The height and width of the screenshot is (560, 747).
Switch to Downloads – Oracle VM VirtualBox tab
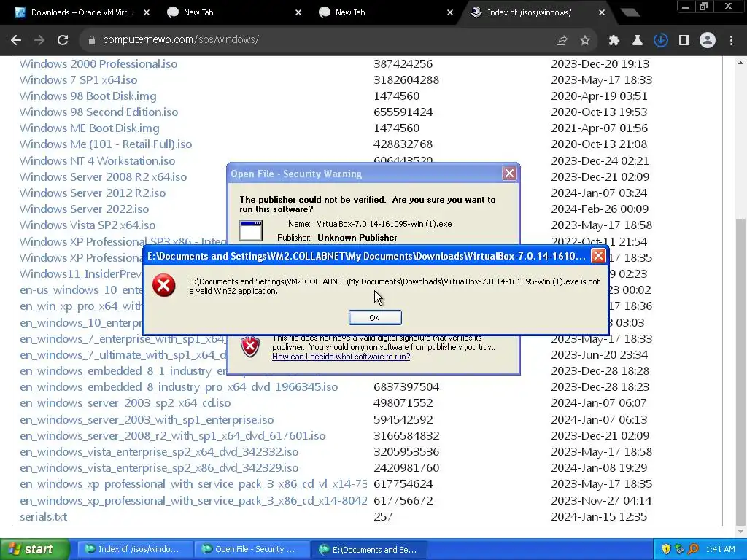tap(82, 12)
